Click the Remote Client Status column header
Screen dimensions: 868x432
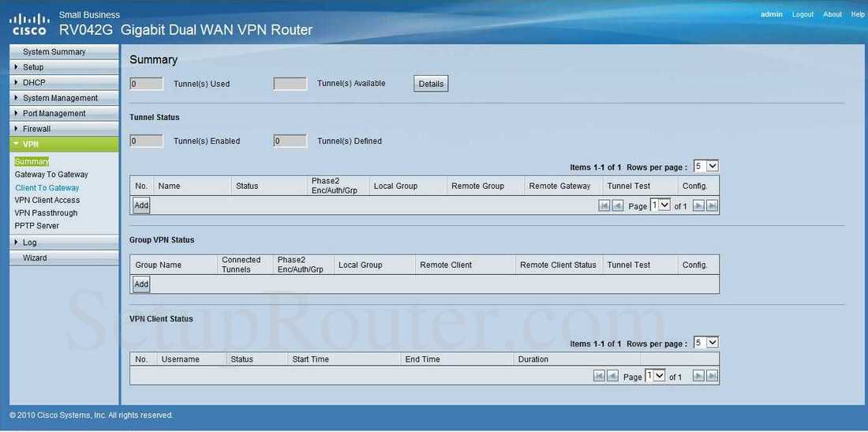[x=558, y=265]
